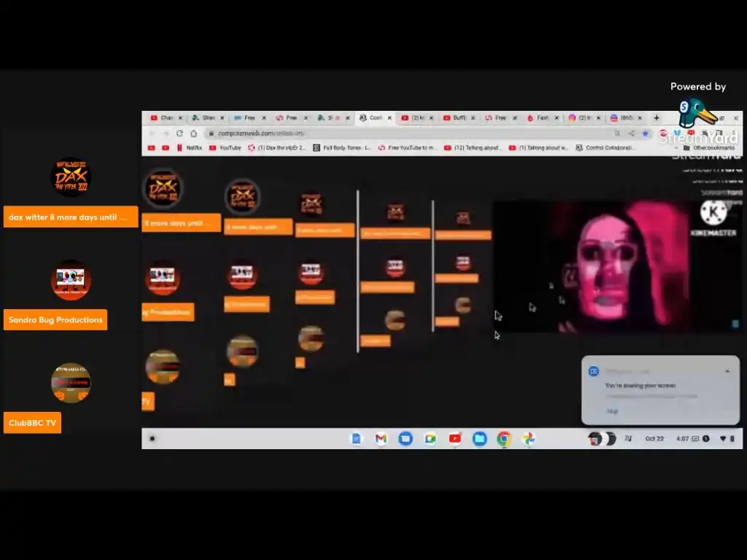Viewport: 747px width, 560px height.
Task: Close the Cont tab
Action: [x=390, y=117]
